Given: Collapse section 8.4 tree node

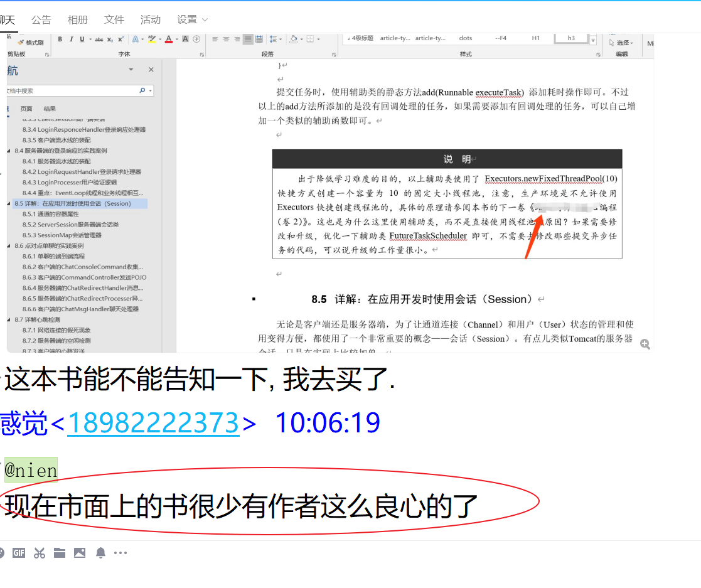Looking at the screenshot, I should 9,151.
